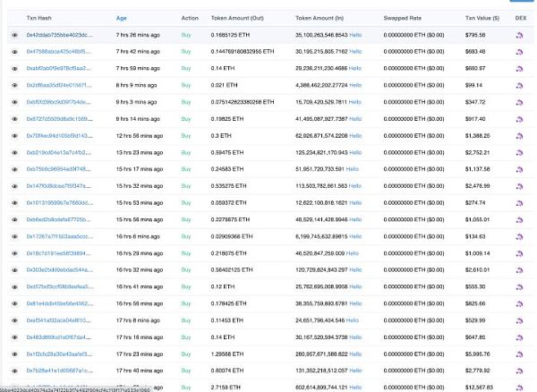Click the DEX icon in the $1,009.14 row
This screenshot has width=537, height=392.
(x=520, y=252)
